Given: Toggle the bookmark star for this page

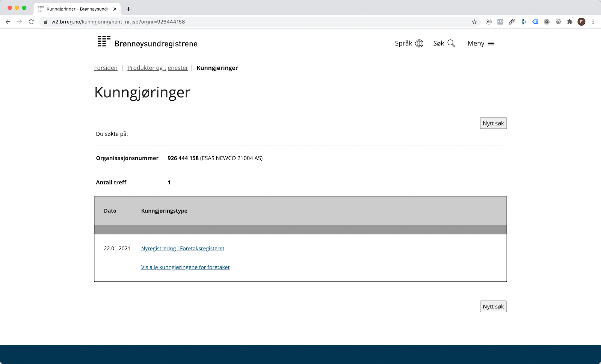Looking at the screenshot, I should 474,22.
